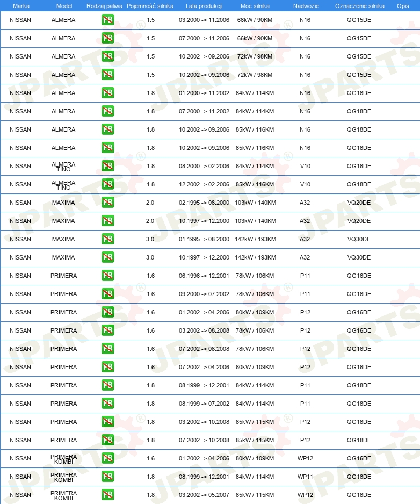The image size is (420, 504).
Task: Click the fuel icon for Primera Kombi 1.6 WP12
Action: tap(107, 458)
